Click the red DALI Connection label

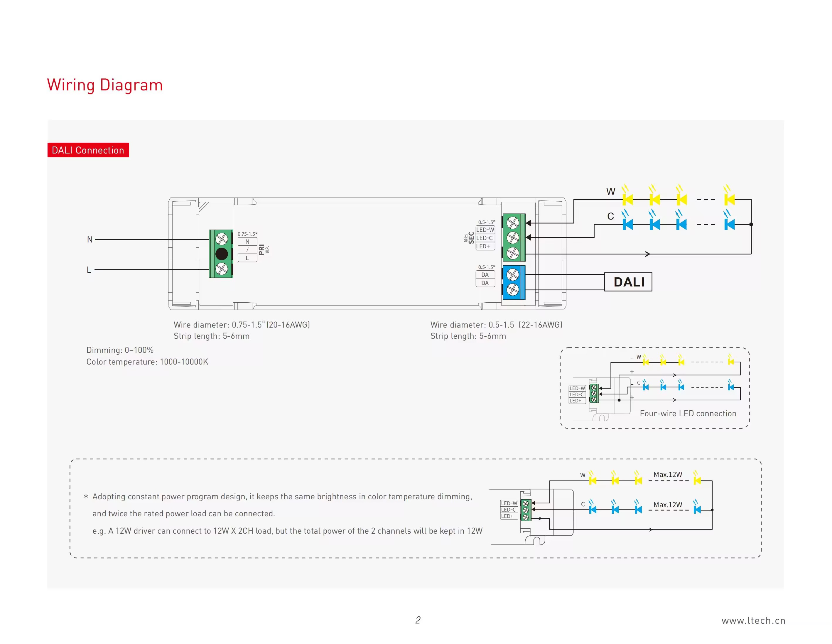tap(88, 150)
